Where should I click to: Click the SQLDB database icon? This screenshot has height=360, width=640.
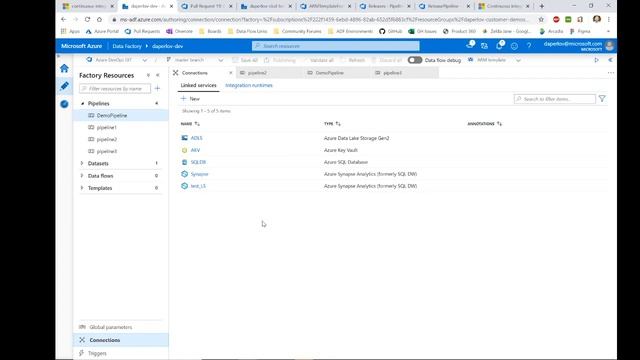[x=184, y=162]
